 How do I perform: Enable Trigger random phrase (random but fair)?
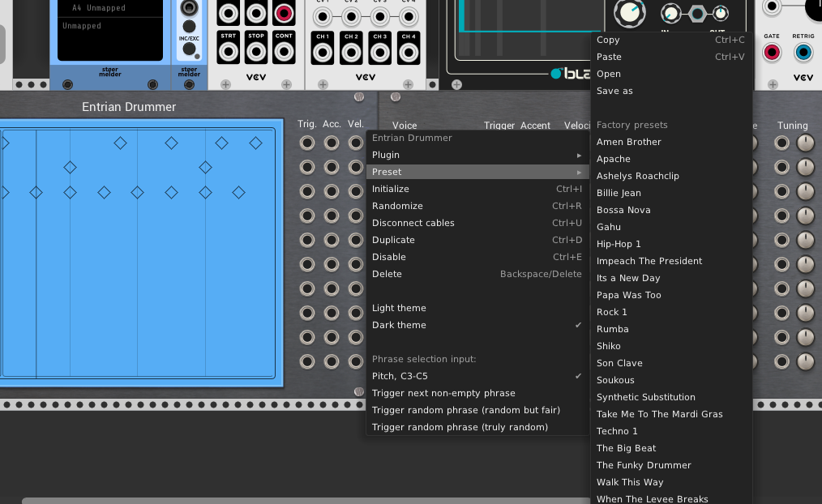click(477, 410)
